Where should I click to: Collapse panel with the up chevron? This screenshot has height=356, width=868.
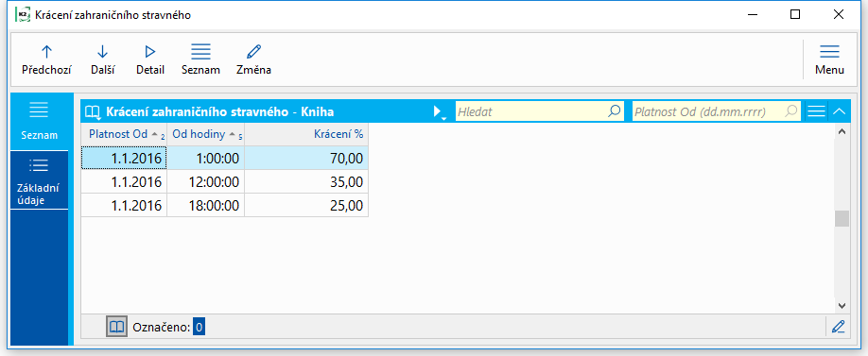click(x=840, y=111)
